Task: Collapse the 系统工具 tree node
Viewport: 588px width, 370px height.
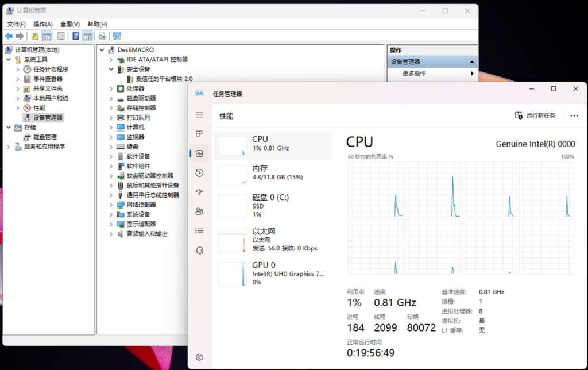Action: tap(9, 59)
